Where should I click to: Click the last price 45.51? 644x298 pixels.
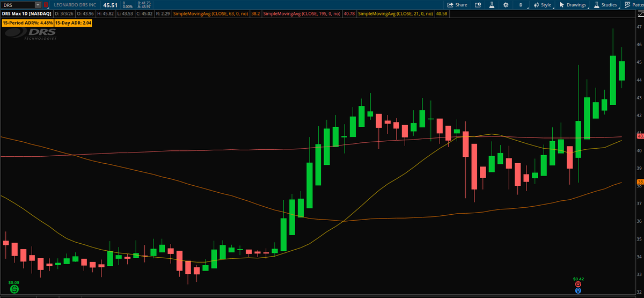pyautogui.click(x=110, y=5)
